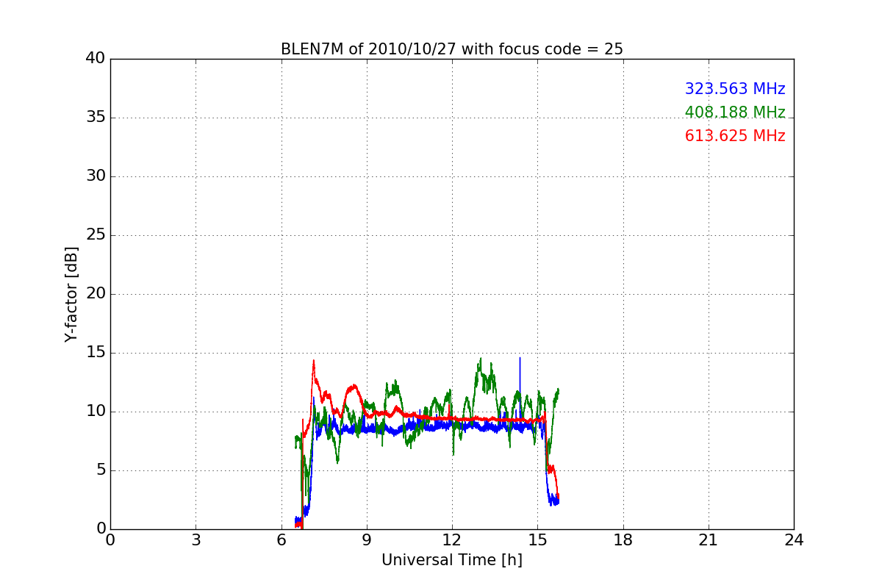Viewport: 882px width, 588px height.
Task: Click the y-axis tick label 5
Action: pos(101,470)
